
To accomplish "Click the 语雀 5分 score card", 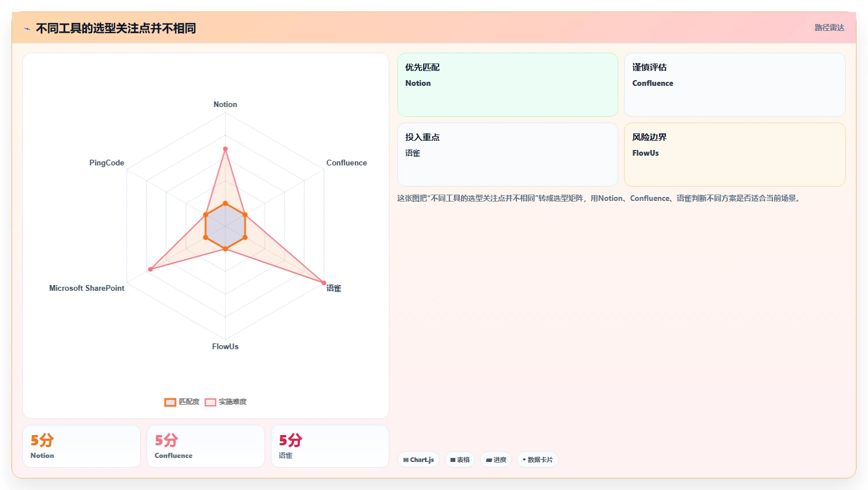I will 330,446.
